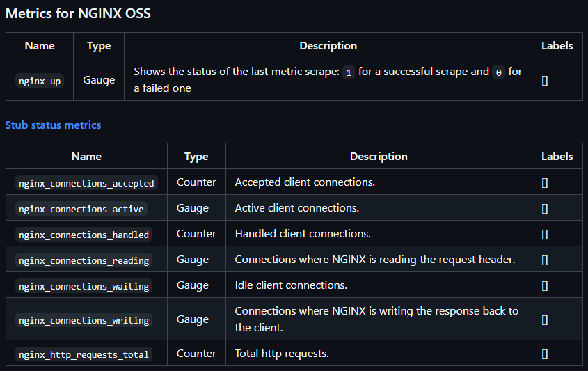The width and height of the screenshot is (588, 371).
Task: Click the Type header in first table
Action: pyautogui.click(x=99, y=46)
